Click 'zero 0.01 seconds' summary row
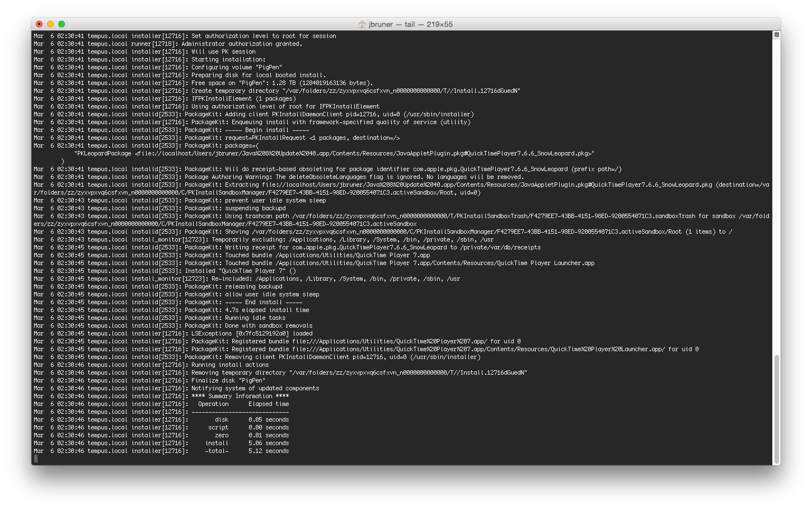The height and width of the screenshot is (510, 812). point(161,435)
